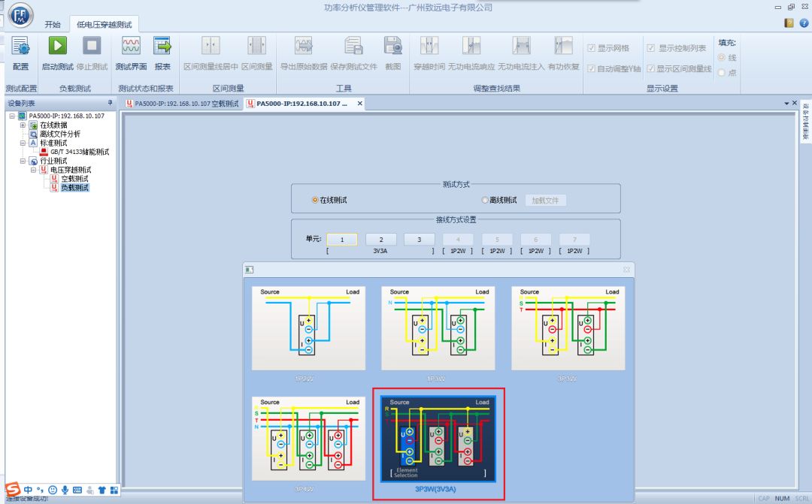
Task: Choose 1P2W wiring diagram thumbnail
Action: point(308,328)
